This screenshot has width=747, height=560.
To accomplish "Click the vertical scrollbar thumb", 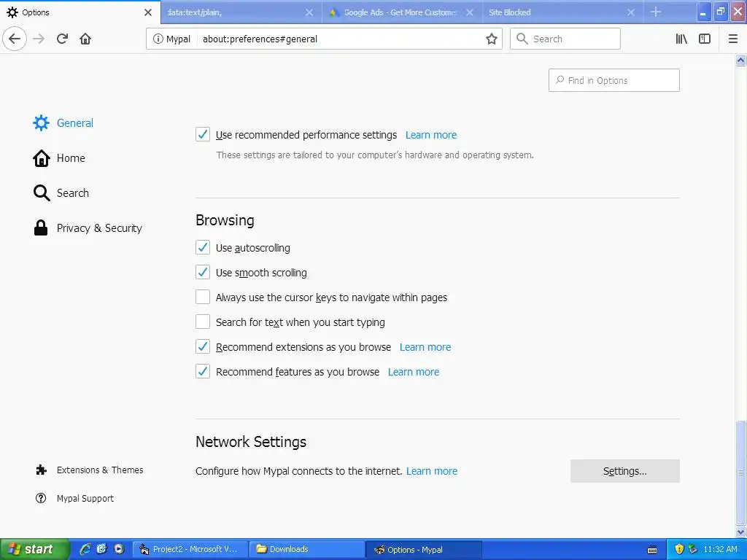I will (740, 472).
